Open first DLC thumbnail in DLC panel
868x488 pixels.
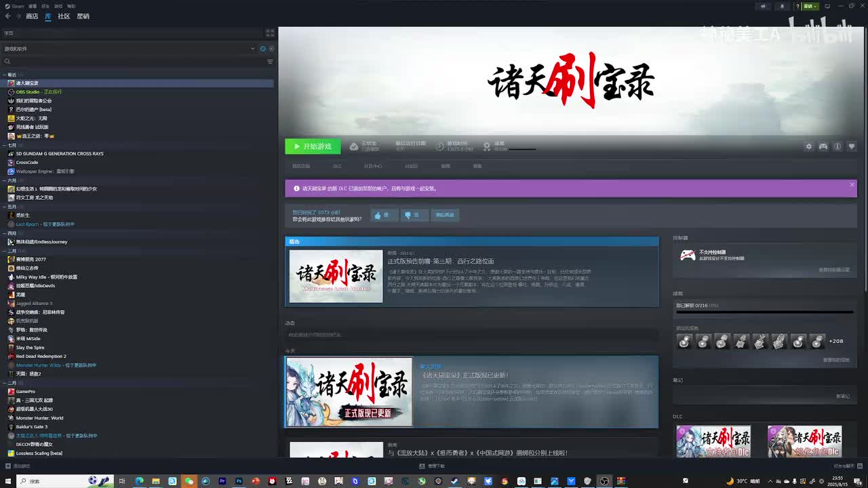(713, 441)
